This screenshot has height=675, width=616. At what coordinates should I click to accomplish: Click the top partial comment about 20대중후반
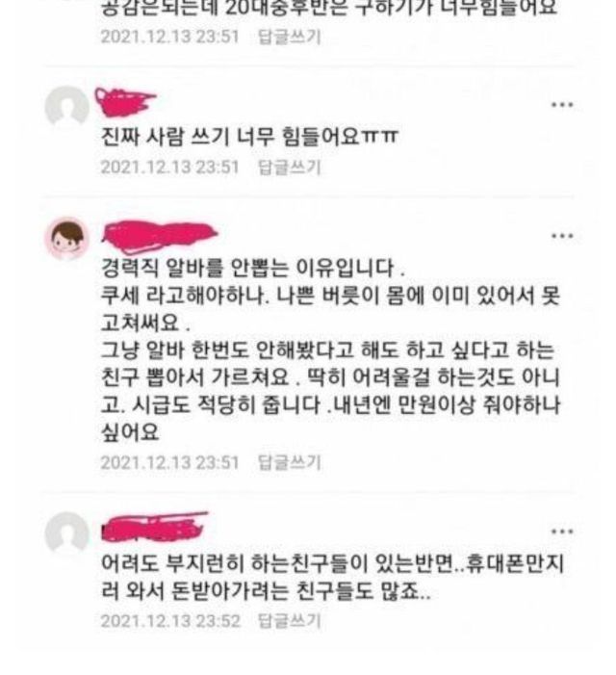click(x=329, y=9)
